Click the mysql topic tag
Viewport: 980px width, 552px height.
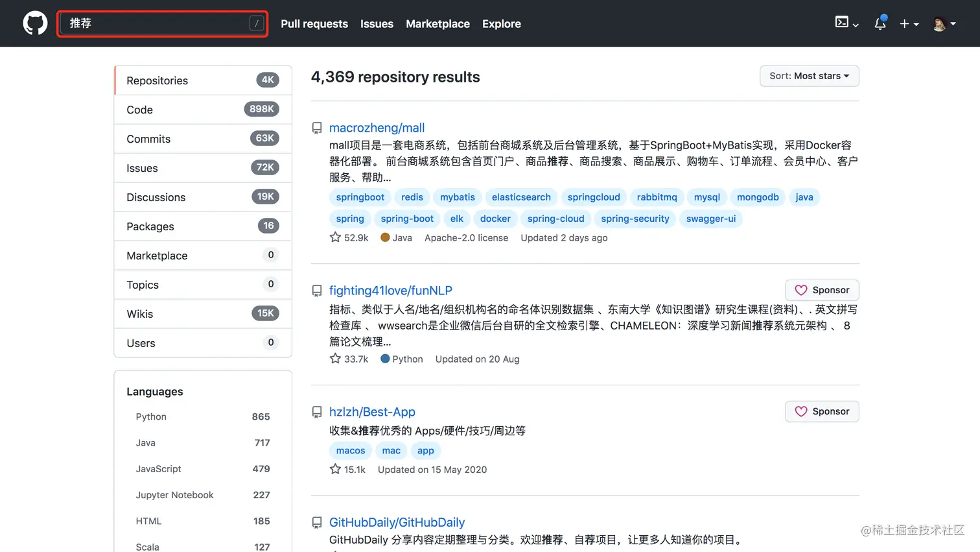[x=707, y=197]
